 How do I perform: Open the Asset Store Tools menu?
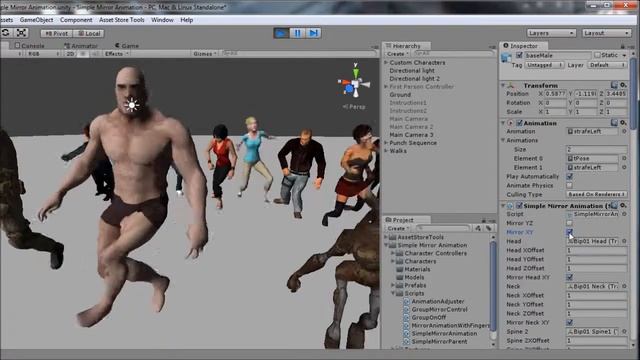tap(122, 20)
